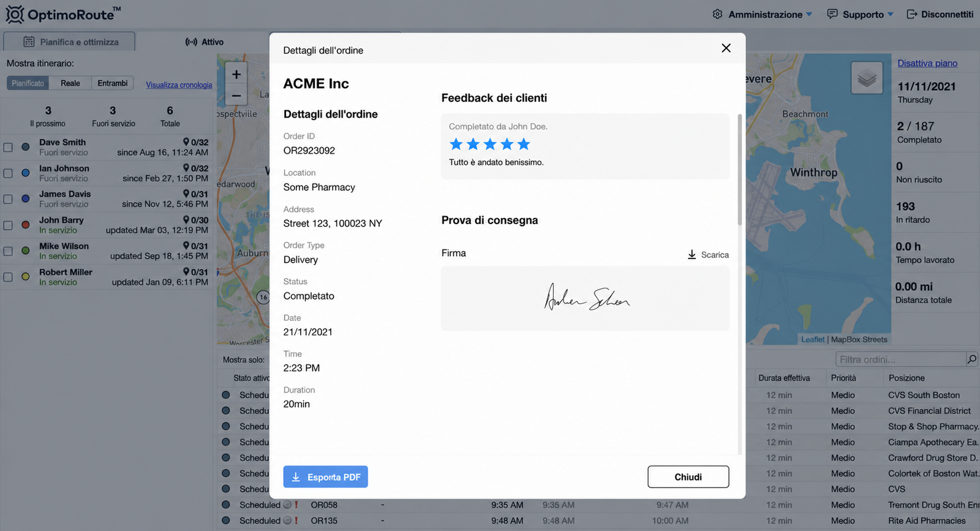Sort by Priorità column header
Screen dimensions: 980x531
[843, 378]
